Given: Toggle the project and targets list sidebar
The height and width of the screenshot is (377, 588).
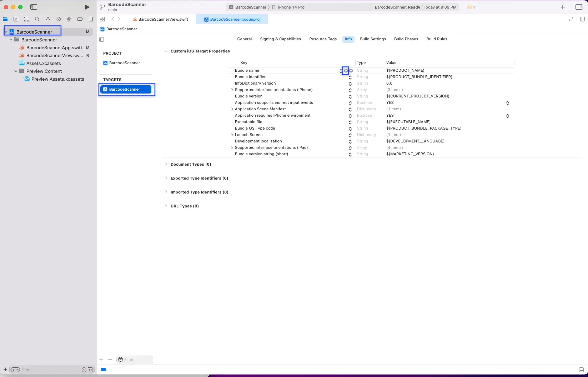Looking at the screenshot, I should click(x=102, y=39).
